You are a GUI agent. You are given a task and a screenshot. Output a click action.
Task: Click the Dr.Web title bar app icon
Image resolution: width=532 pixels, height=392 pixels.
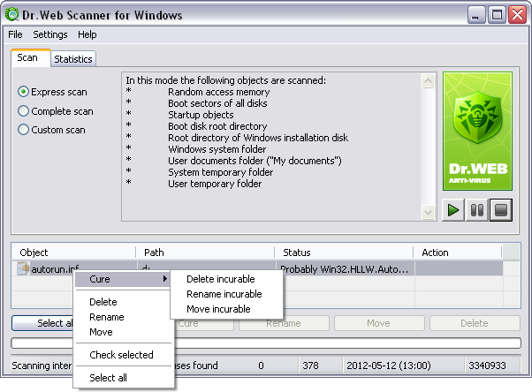point(12,15)
